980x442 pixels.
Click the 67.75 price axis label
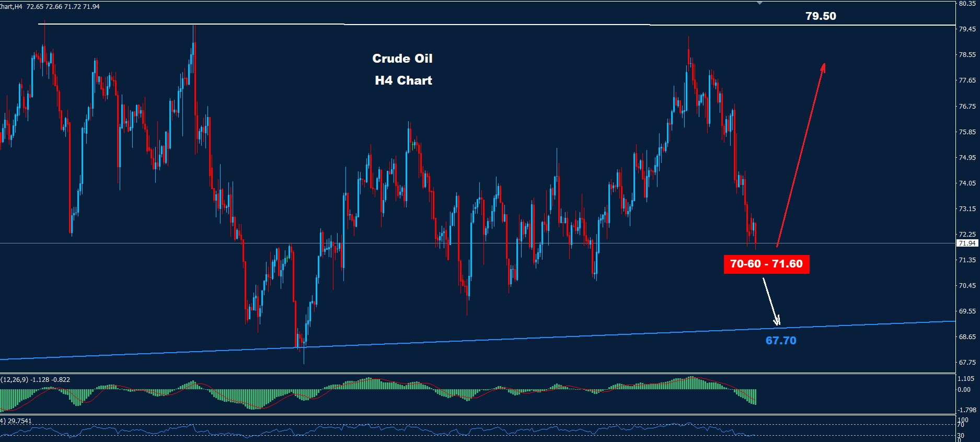(967, 362)
